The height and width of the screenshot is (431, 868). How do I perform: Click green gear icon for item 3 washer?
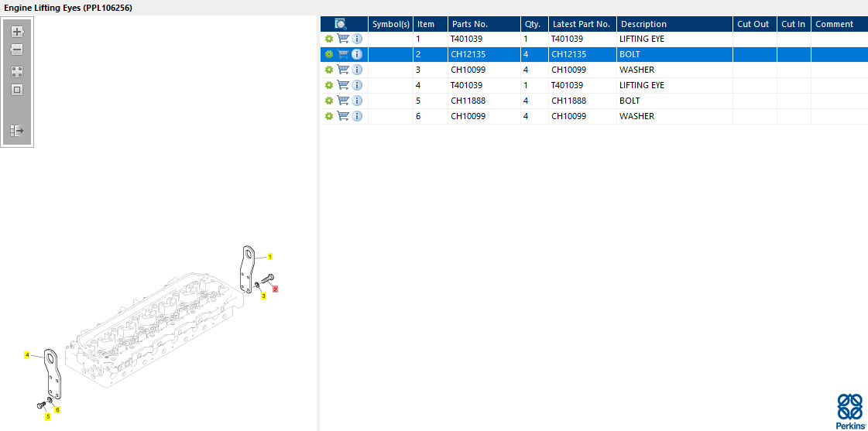[x=329, y=70]
